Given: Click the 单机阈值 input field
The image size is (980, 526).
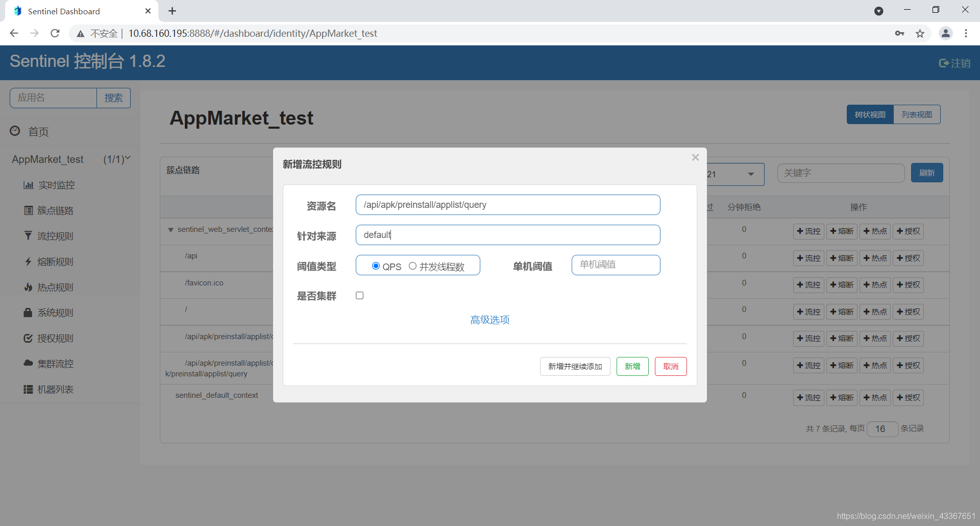Looking at the screenshot, I should click(616, 265).
